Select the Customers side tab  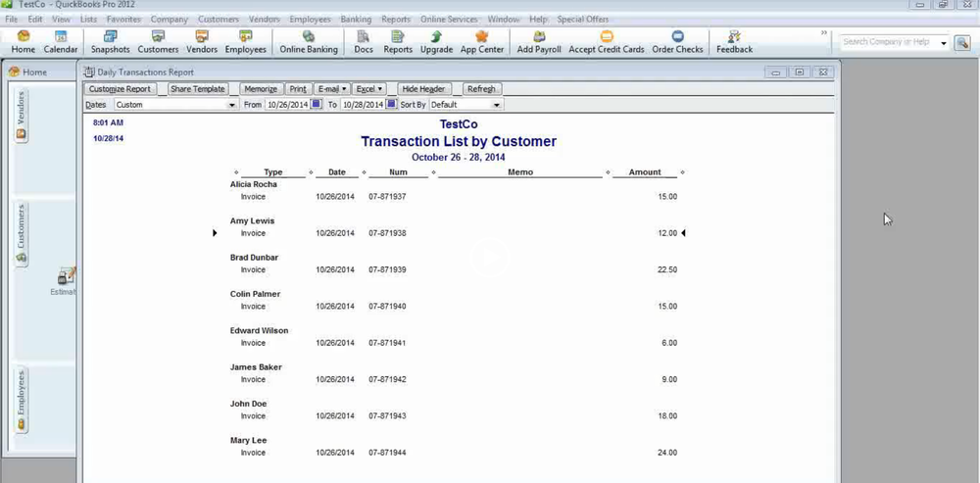coord(22,234)
